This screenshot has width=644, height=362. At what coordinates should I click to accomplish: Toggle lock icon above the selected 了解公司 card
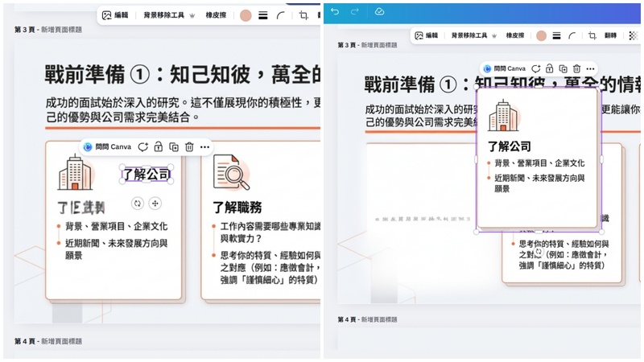549,69
